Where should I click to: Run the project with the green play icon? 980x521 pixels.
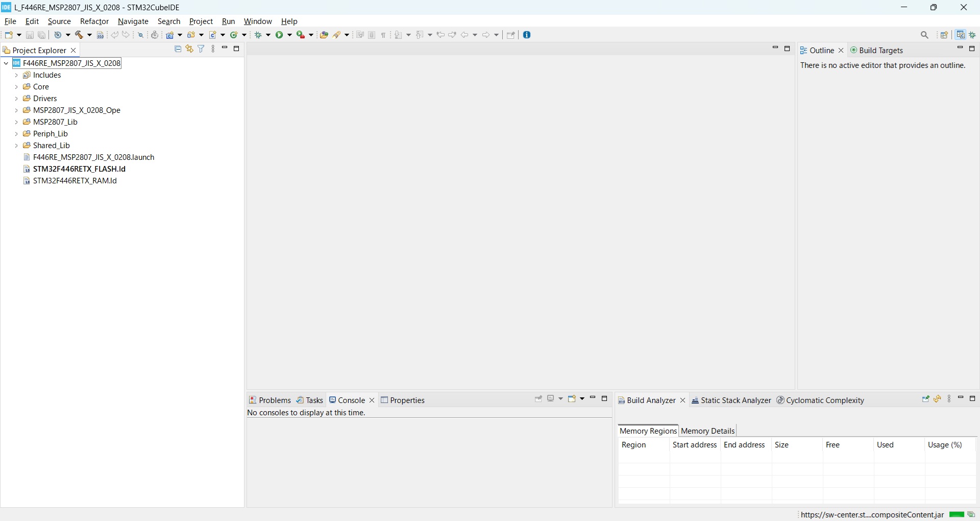pos(280,35)
